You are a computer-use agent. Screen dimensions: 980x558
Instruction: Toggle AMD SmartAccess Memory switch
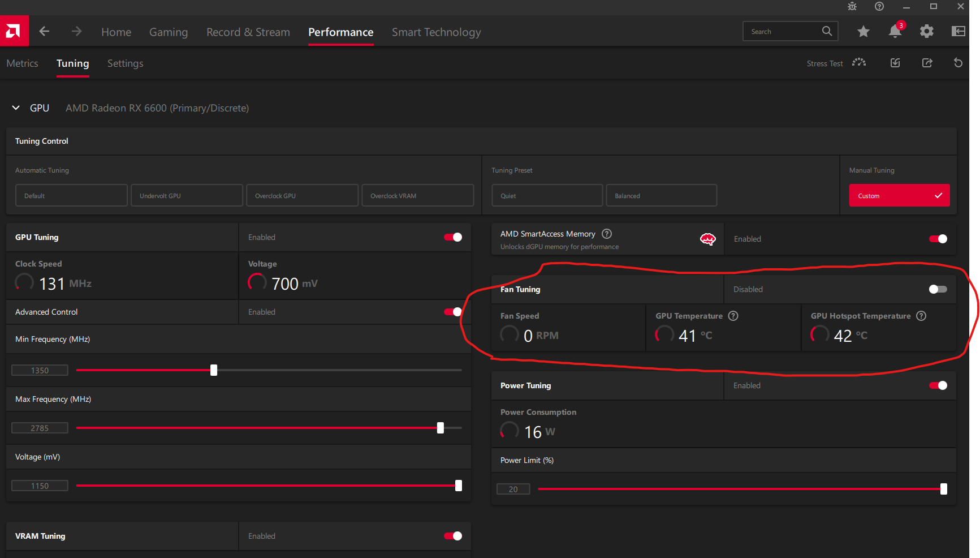pyautogui.click(x=938, y=239)
